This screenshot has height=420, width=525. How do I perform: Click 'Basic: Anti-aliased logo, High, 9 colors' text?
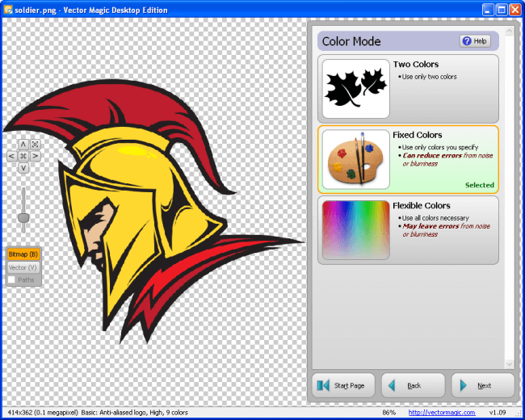(x=135, y=412)
